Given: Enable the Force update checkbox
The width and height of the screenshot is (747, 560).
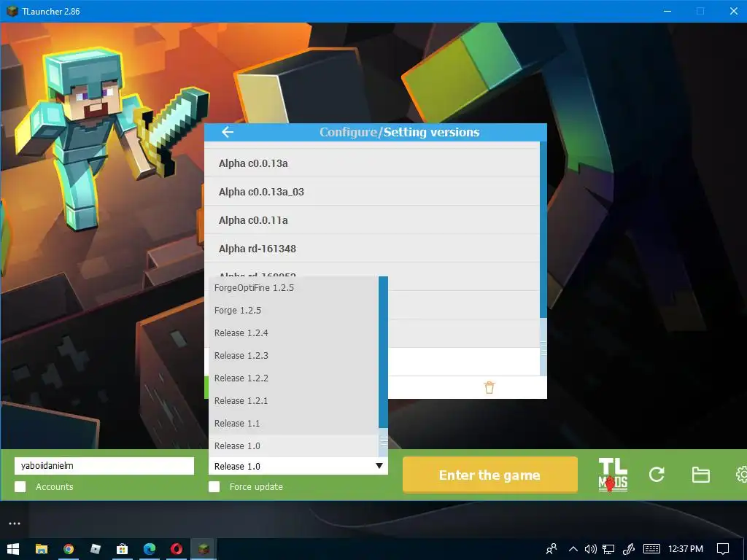Looking at the screenshot, I should (214, 486).
